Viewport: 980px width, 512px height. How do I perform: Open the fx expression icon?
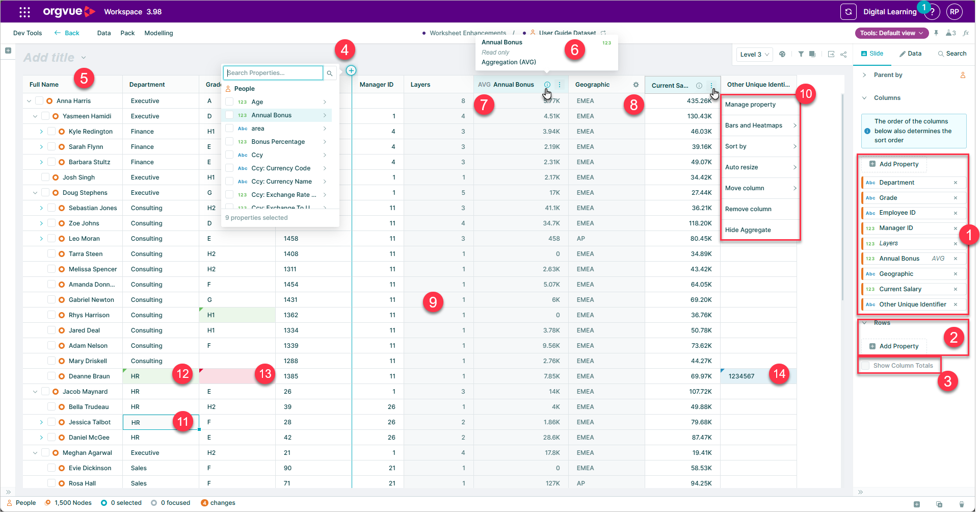click(x=966, y=33)
